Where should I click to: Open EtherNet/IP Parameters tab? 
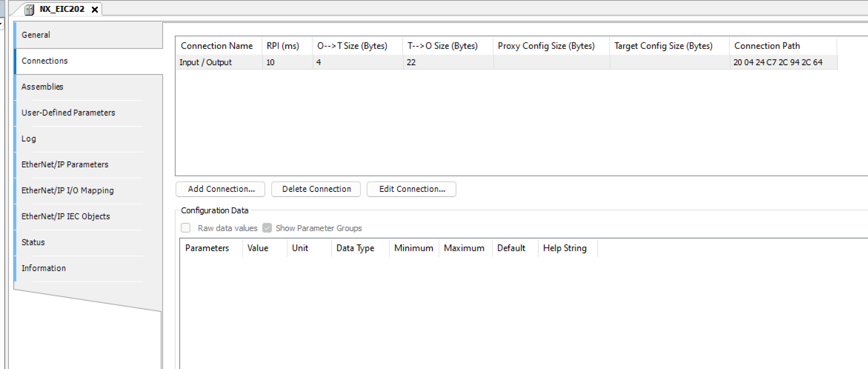(x=65, y=165)
